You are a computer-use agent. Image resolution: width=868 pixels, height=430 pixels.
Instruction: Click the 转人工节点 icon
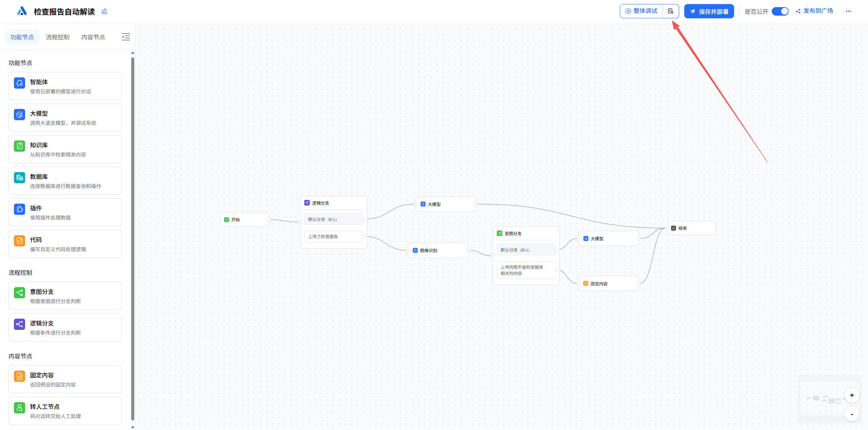point(19,408)
